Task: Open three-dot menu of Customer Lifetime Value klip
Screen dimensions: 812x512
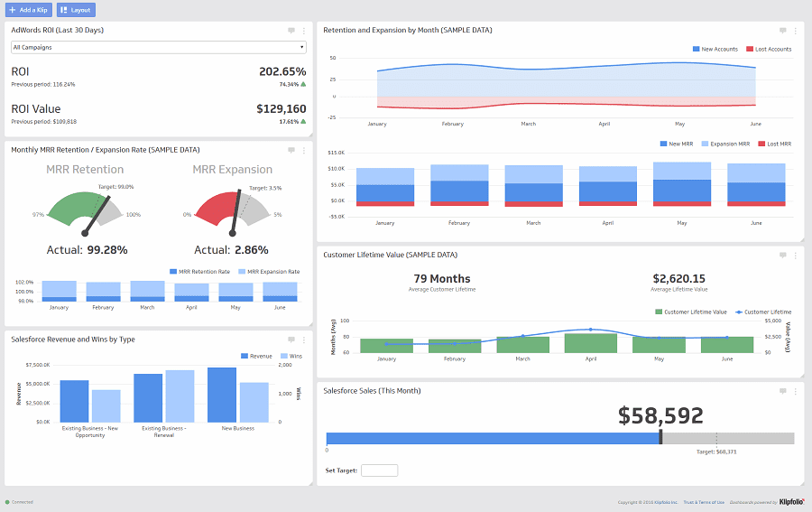Action: (x=795, y=256)
